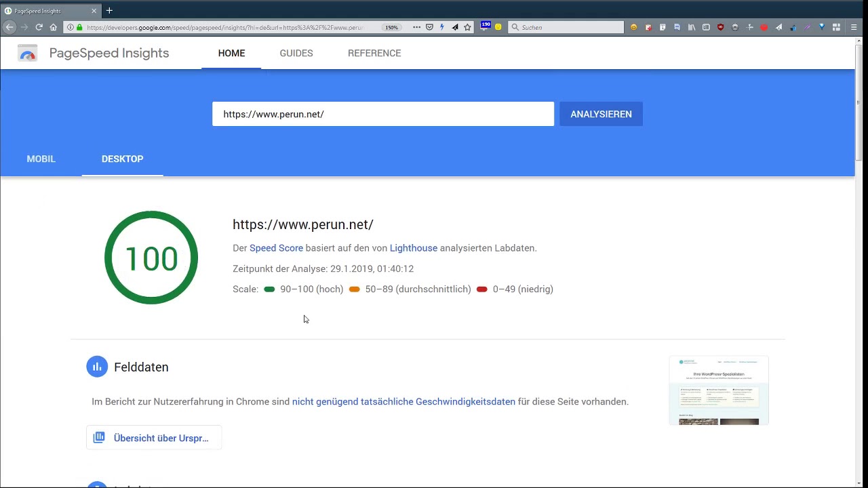
Task: Select the DESKTOP results tab
Action: coord(123,159)
